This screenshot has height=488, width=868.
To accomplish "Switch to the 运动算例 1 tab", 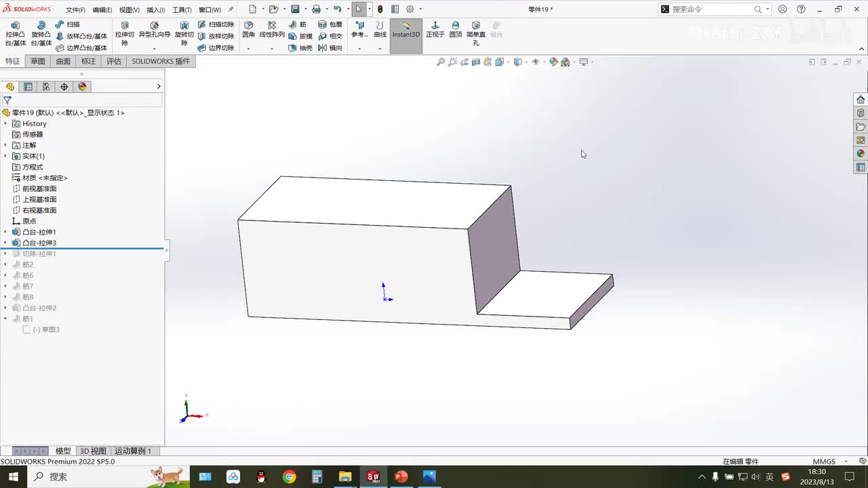I will pyautogui.click(x=133, y=451).
